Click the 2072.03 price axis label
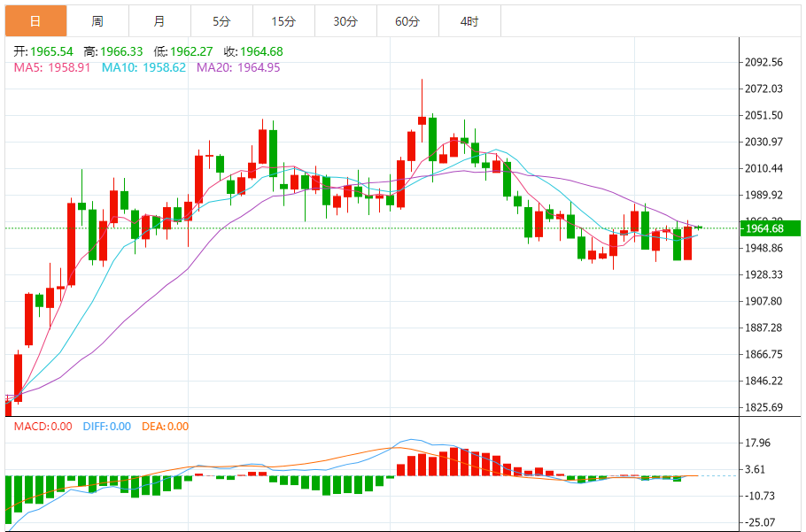The image size is (806, 532). (x=763, y=89)
